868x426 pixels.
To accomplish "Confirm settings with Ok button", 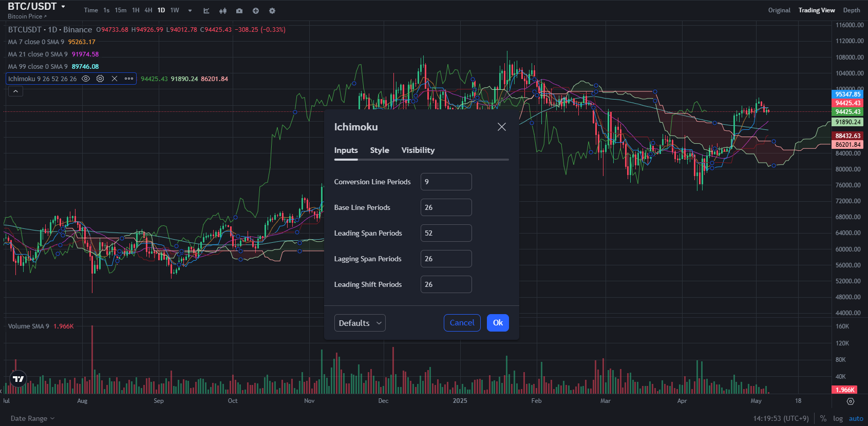I will point(498,323).
